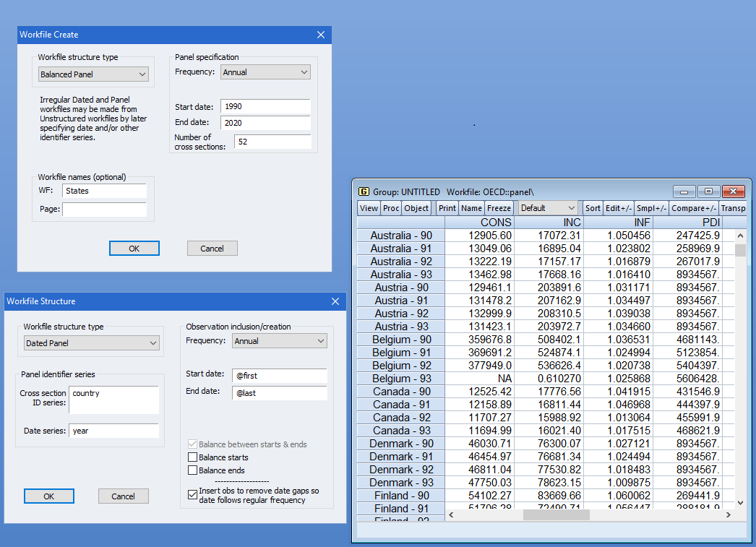The image size is (756, 547).
Task: Click Edit+/- toggle in toolbar
Action: click(619, 208)
